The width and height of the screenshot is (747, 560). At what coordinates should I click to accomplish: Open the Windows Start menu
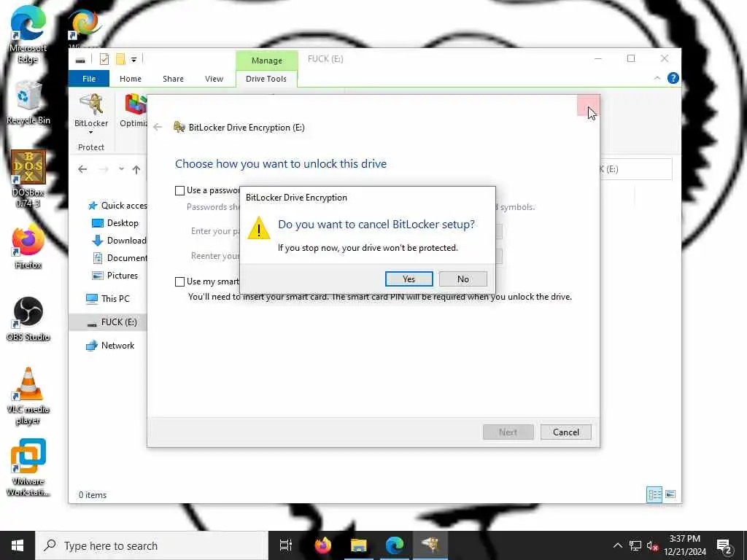point(18,545)
